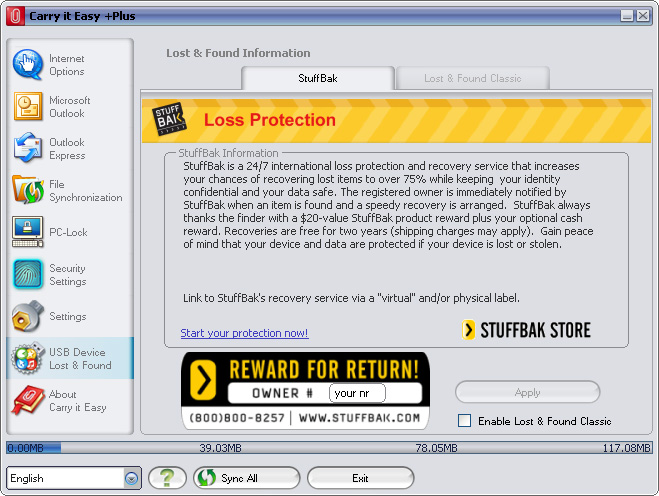Open Internet Options globe icon
This screenshot has height=496, width=659.
pos(28,64)
